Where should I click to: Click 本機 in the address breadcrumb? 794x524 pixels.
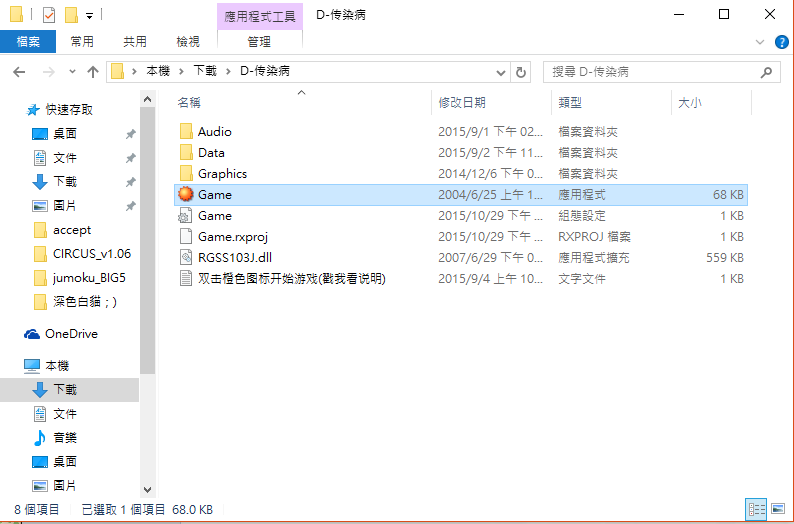158,71
